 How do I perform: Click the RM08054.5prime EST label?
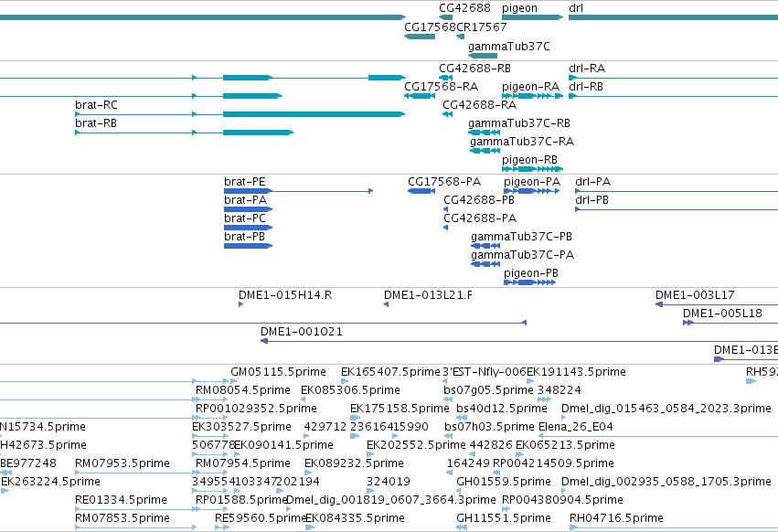pos(243,391)
